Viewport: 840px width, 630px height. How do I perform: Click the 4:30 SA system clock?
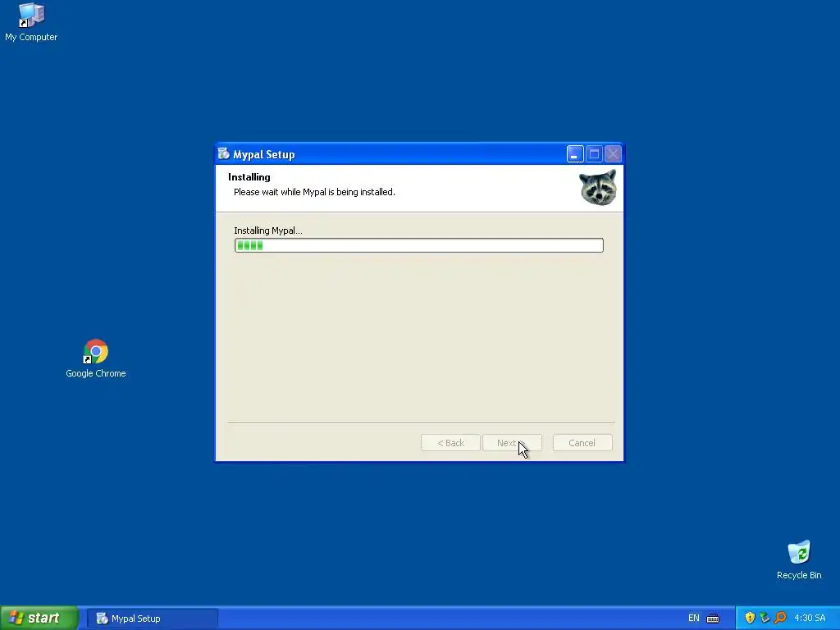coord(810,619)
